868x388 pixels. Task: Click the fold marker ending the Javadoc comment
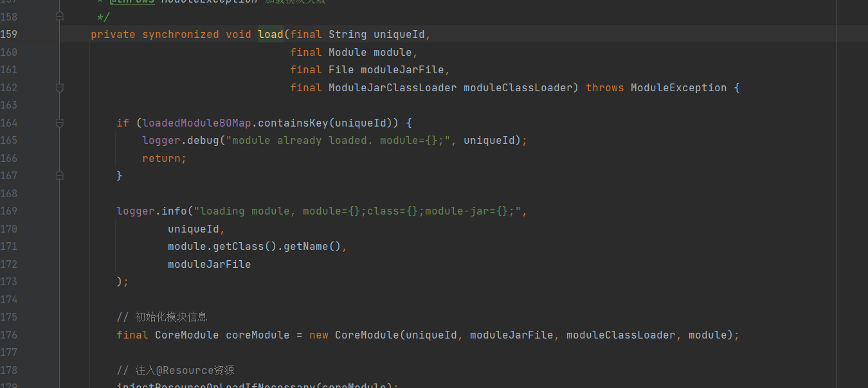[x=60, y=16]
